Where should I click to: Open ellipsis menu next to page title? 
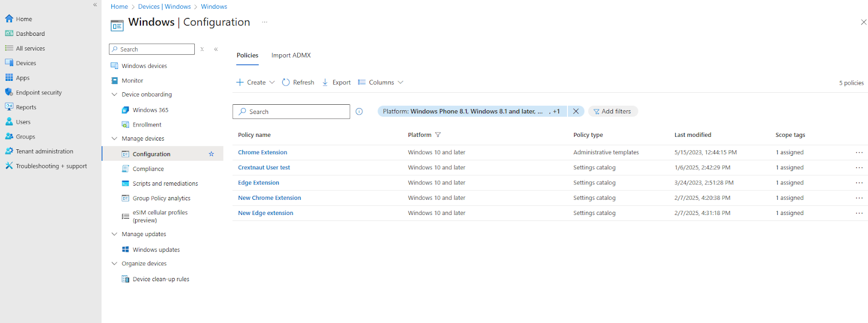point(265,22)
